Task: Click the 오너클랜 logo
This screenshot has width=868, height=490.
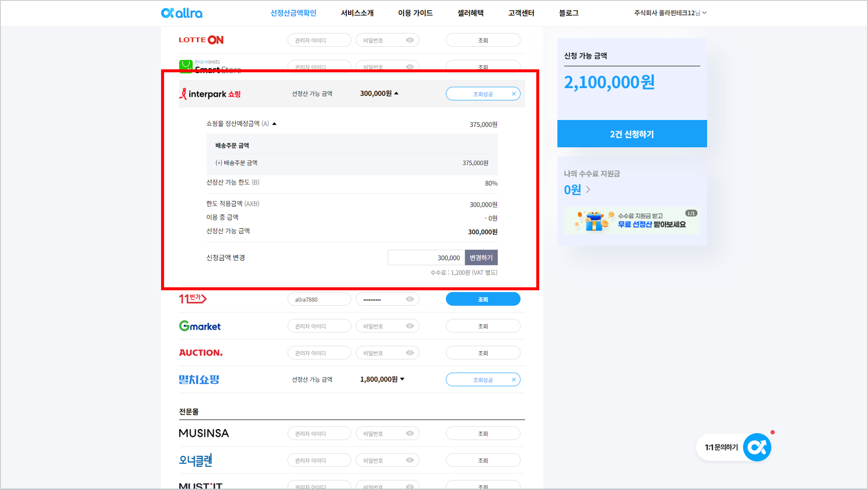Action: pos(195,460)
